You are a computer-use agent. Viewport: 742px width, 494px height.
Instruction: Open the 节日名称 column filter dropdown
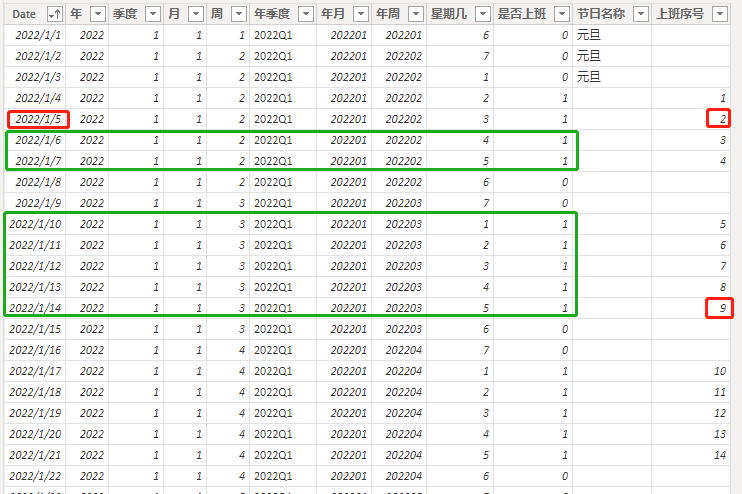pos(641,15)
